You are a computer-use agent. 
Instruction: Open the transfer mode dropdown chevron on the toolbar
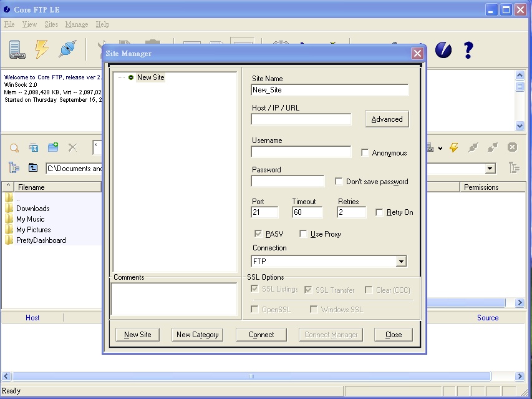click(x=440, y=148)
